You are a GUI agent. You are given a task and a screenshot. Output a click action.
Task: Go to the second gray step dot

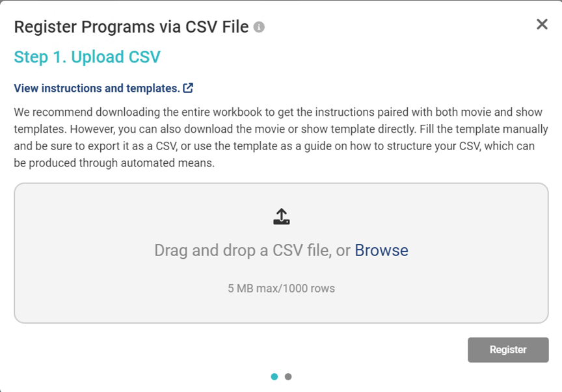288,376
